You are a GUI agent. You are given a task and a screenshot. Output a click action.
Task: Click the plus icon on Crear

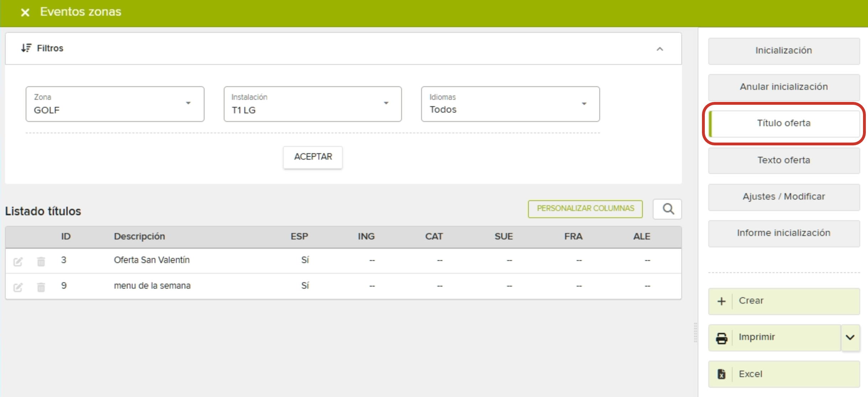pos(722,301)
